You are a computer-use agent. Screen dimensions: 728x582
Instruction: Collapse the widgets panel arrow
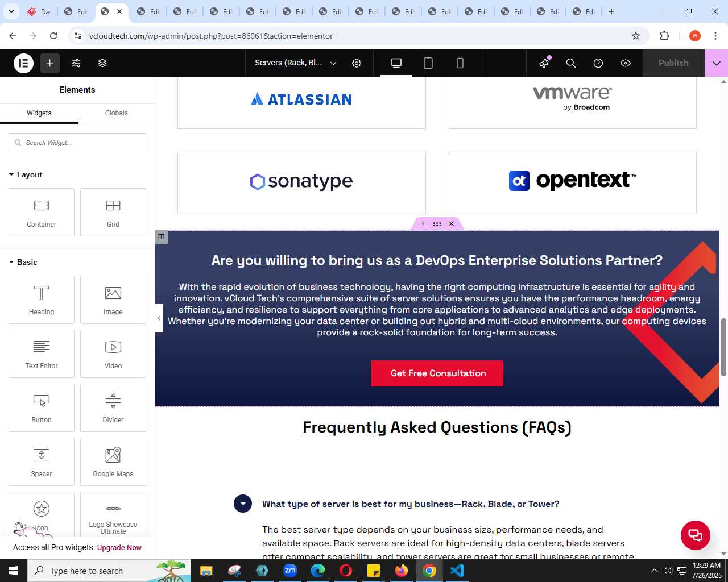[x=159, y=318]
